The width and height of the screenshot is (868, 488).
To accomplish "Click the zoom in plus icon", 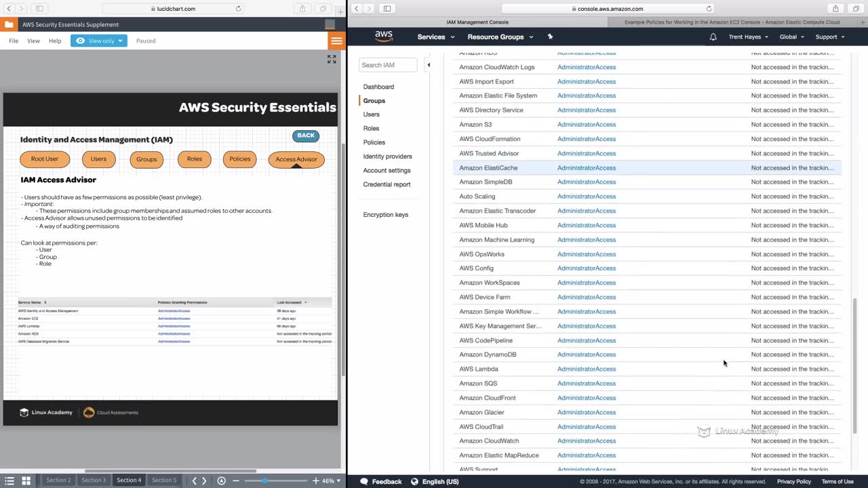I will (315, 481).
